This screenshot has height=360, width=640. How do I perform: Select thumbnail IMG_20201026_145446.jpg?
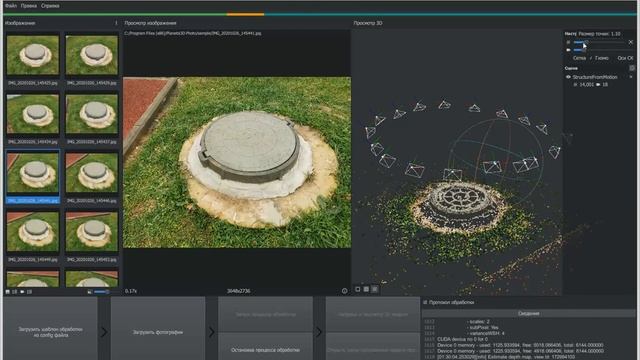point(92,173)
